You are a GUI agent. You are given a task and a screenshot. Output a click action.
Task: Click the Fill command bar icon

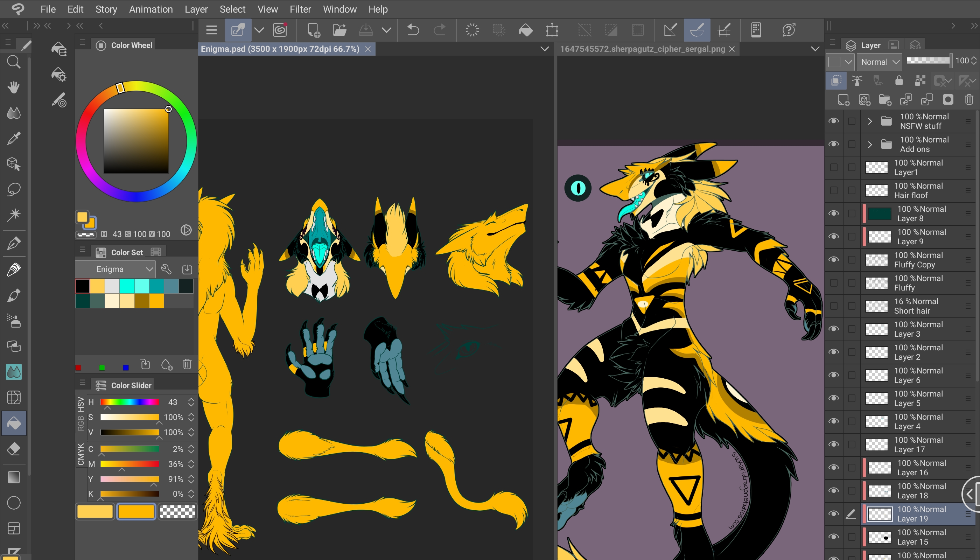click(525, 30)
